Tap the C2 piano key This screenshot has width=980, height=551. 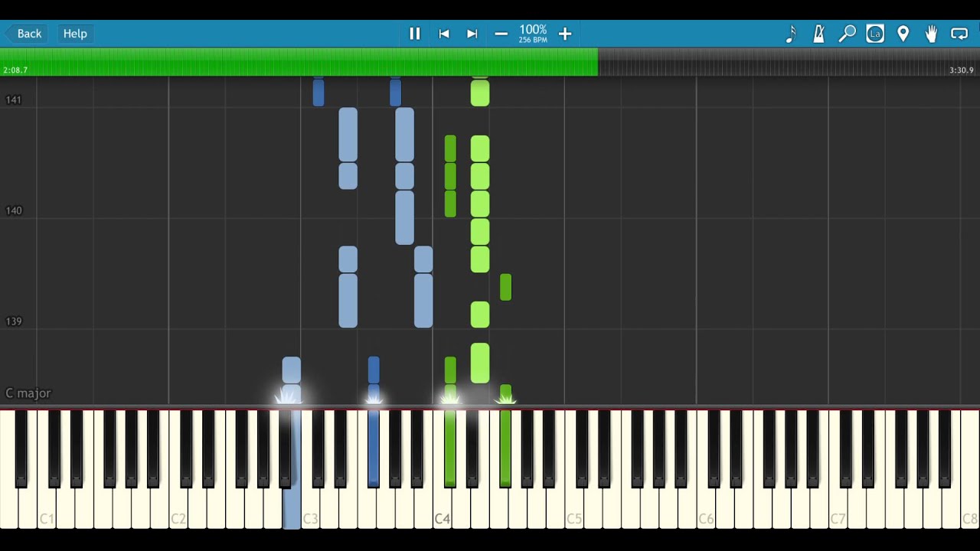pyautogui.click(x=178, y=509)
